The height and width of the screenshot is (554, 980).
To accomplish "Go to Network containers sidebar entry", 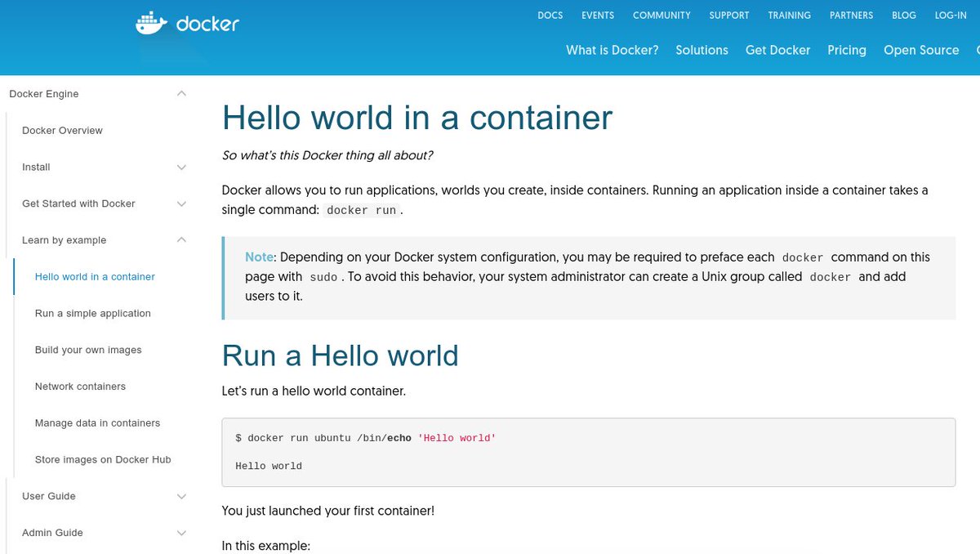I will pos(80,386).
